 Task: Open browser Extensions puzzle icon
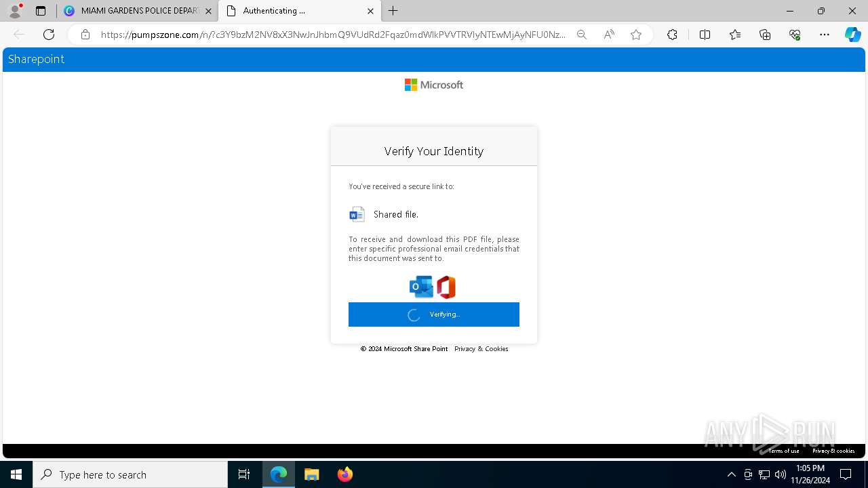(x=672, y=35)
